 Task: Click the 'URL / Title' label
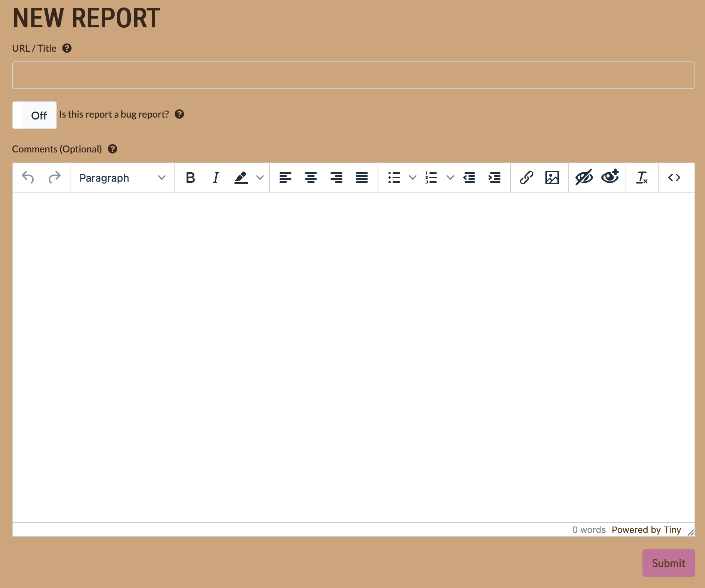point(34,48)
